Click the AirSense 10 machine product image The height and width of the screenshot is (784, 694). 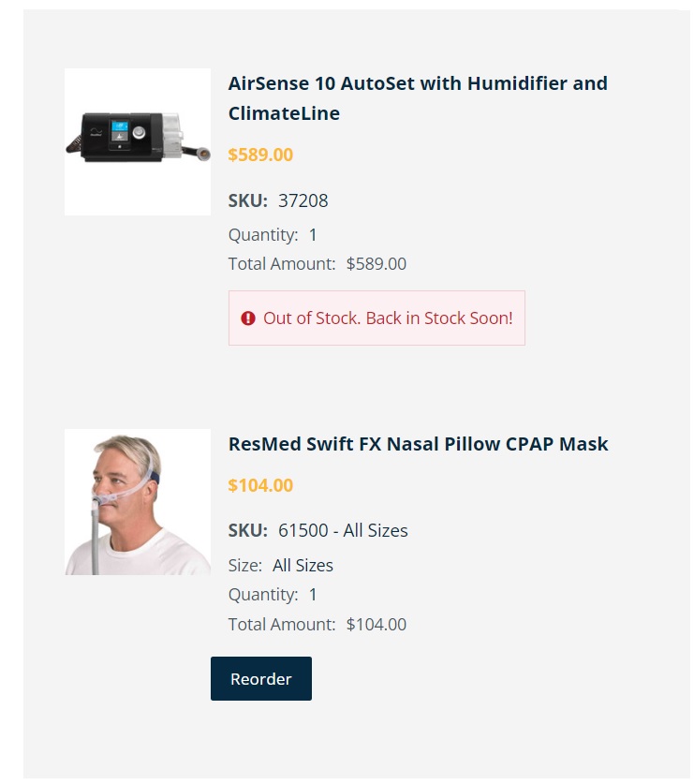(138, 141)
